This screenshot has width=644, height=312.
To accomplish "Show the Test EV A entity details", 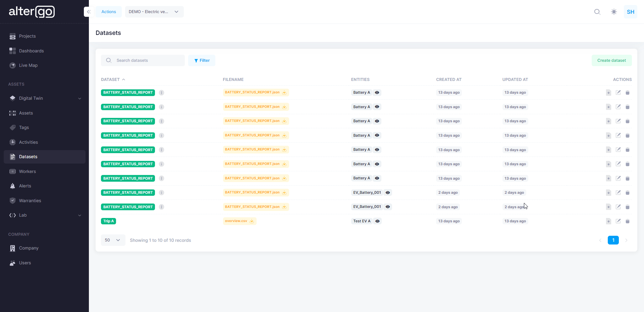I will pyautogui.click(x=378, y=221).
